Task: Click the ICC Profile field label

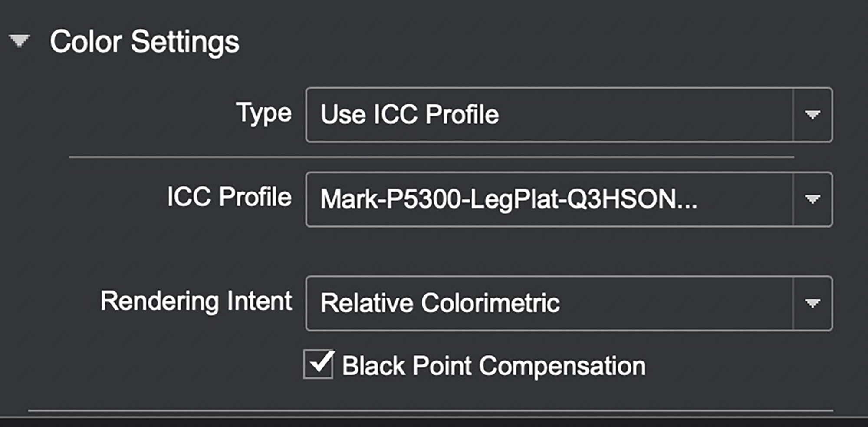Action: (x=230, y=197)
